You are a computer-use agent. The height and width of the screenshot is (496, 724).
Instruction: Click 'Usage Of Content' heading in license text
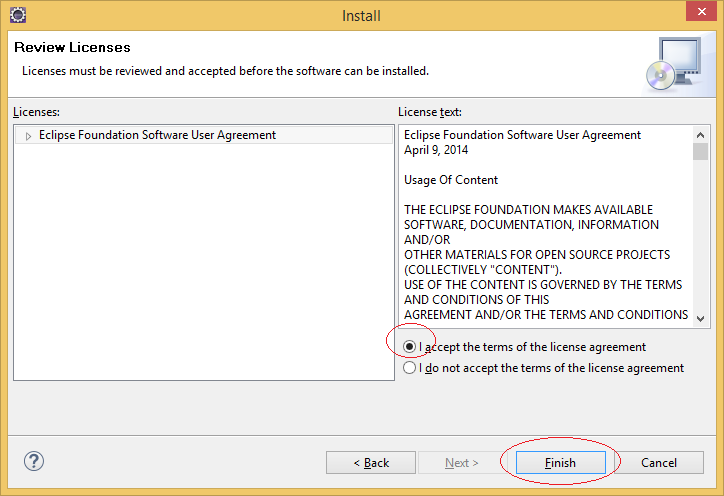tap(451, 180)
